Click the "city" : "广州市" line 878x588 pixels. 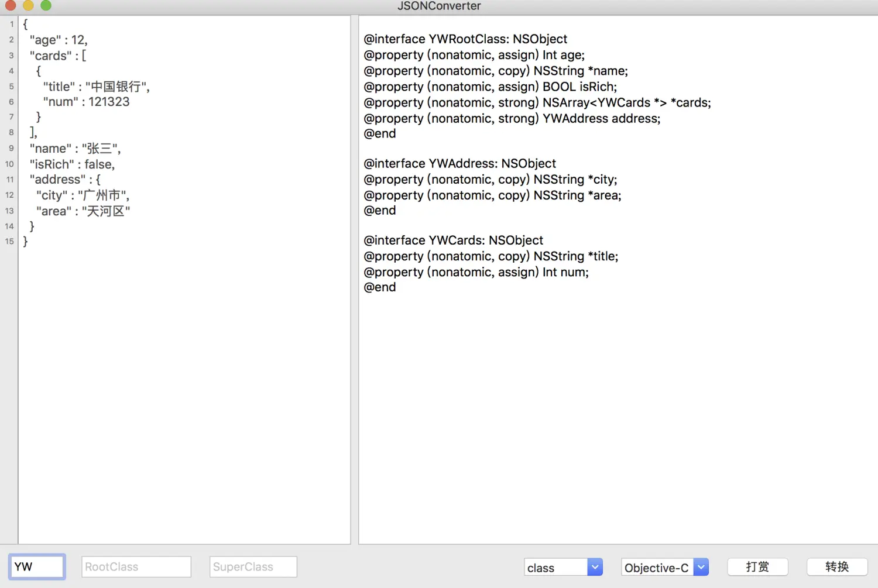[x=83, y=195]
